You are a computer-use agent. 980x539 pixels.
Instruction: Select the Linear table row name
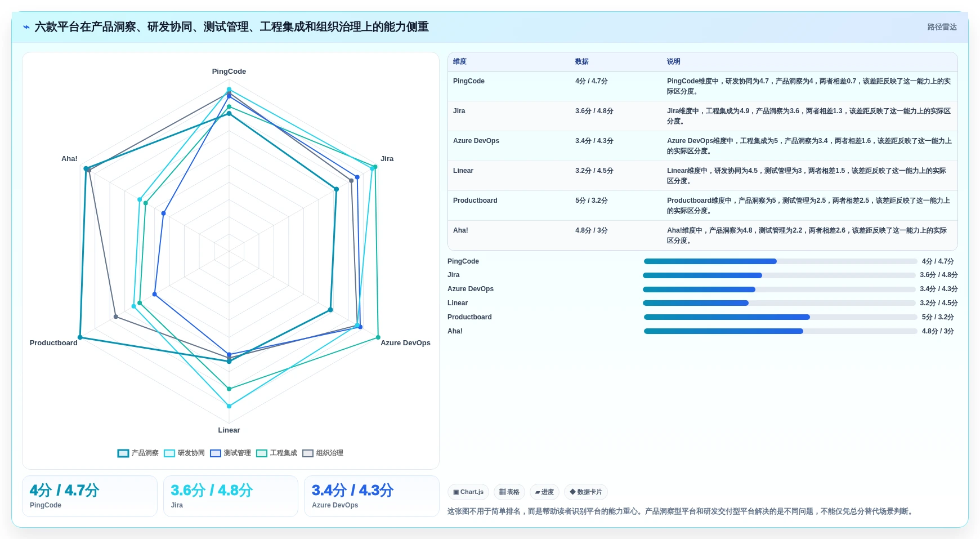[x=463, y=171]
